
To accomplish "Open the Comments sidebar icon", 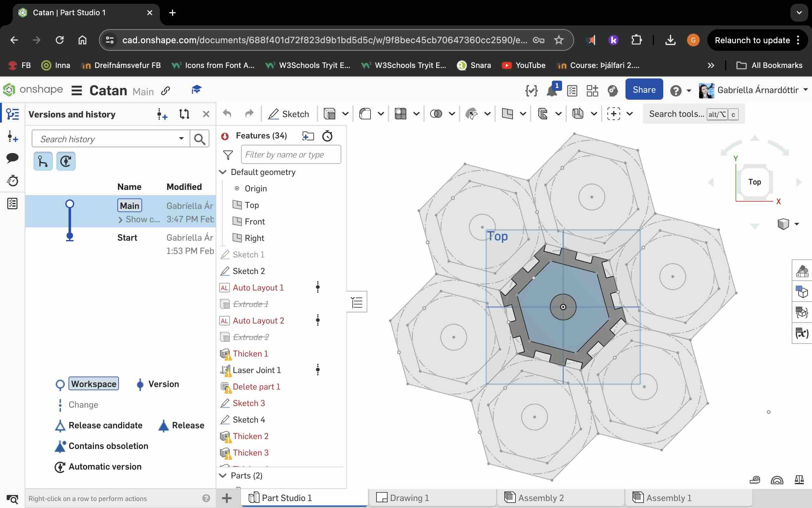I will tap(12, 157).
